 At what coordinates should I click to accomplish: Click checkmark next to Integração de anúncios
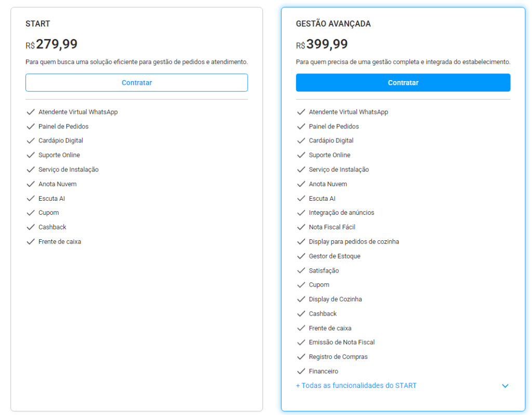pos(301,213)
